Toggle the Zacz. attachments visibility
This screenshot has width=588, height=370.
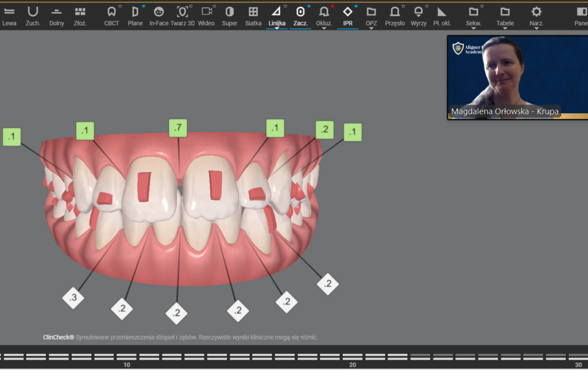pos(300,15)
